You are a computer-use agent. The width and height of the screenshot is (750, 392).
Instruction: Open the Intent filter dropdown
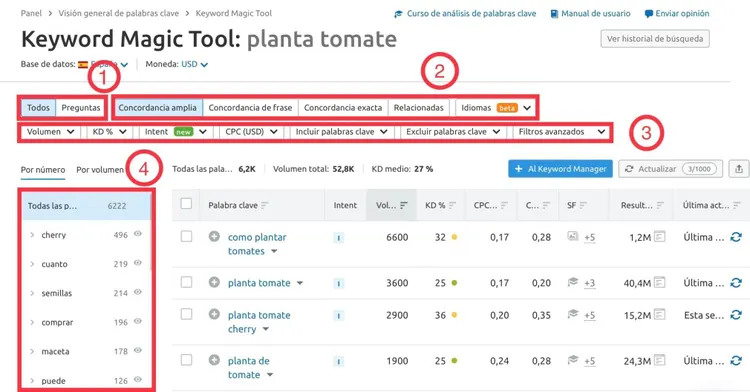tap(176, 131)
